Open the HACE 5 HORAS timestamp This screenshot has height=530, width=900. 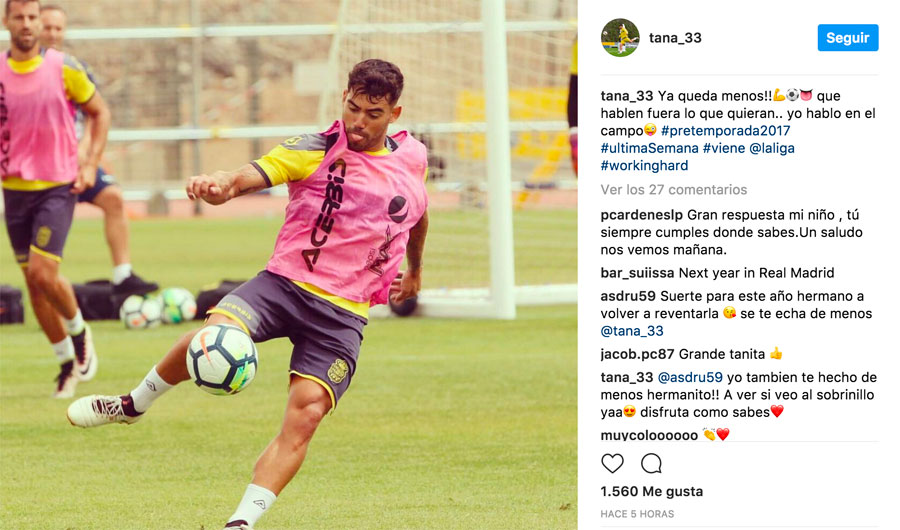(637, 514)
